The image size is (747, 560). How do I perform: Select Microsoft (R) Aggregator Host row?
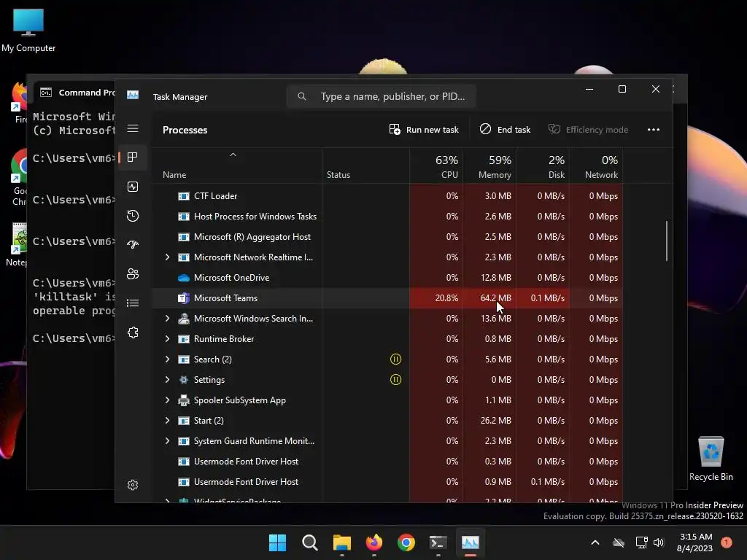(x=387, y=237)
